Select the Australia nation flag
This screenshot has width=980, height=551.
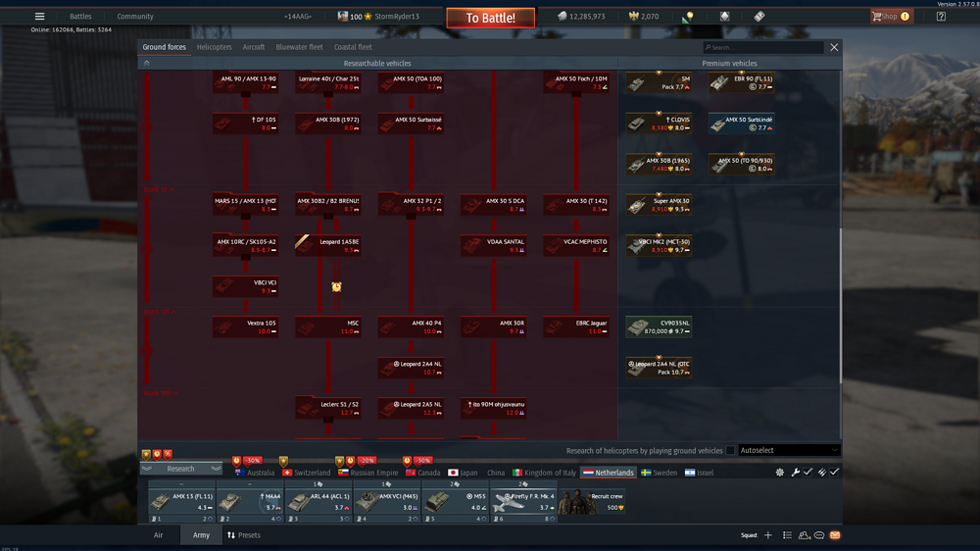pos(239,473)
